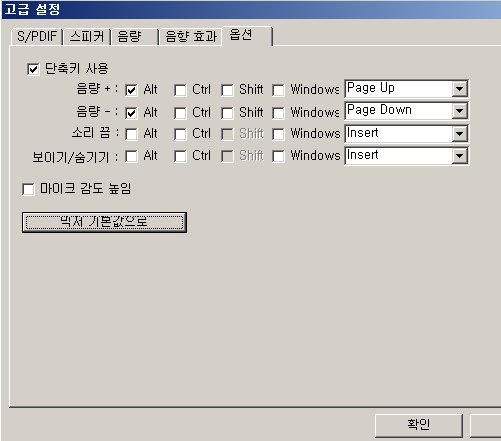
Task: Confirm settings with the 확인 button
Action: pos(419,425)
